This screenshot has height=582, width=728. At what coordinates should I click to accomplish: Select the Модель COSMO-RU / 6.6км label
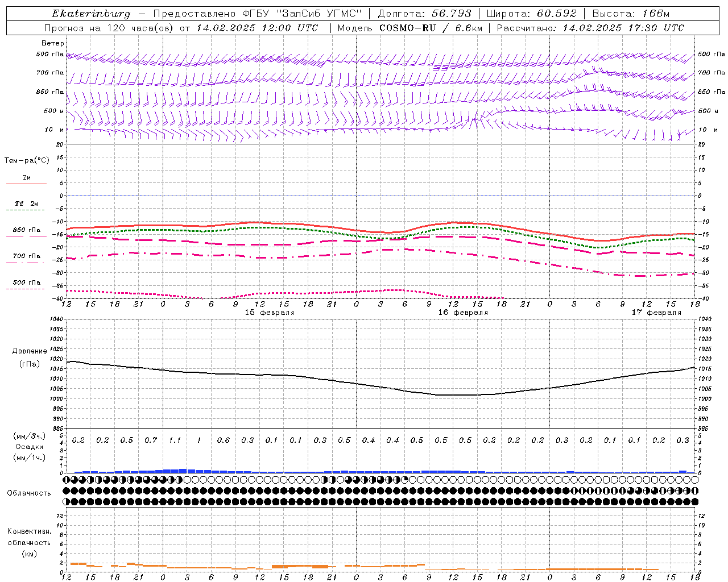[x=409, y=28]
